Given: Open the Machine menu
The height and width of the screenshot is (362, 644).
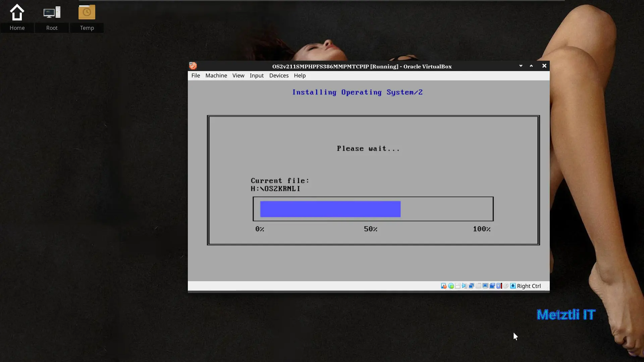Looking at the screenshot, I should [x=216, y=75].
